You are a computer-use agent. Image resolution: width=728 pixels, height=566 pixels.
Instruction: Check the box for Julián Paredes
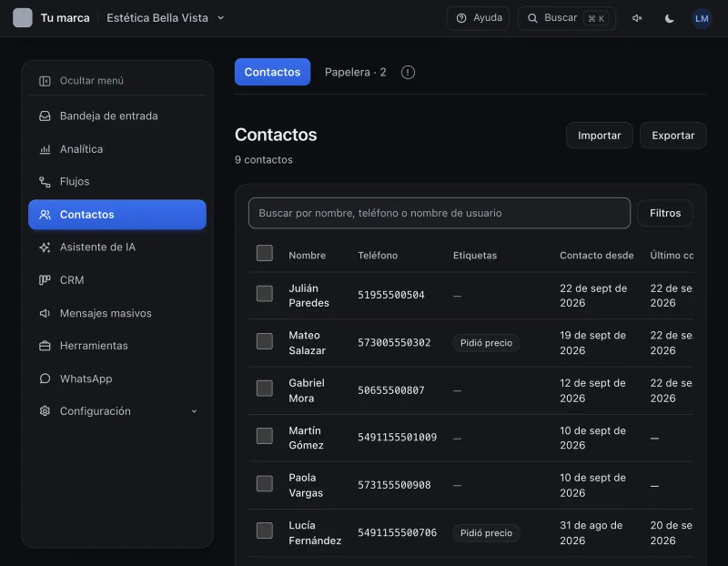point(265,293)
